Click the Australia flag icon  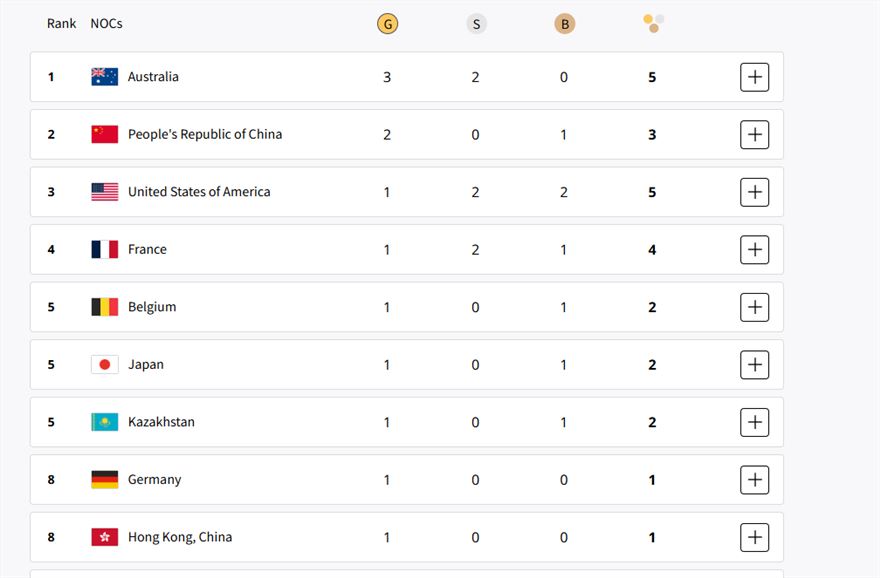(x=104, y=77)
